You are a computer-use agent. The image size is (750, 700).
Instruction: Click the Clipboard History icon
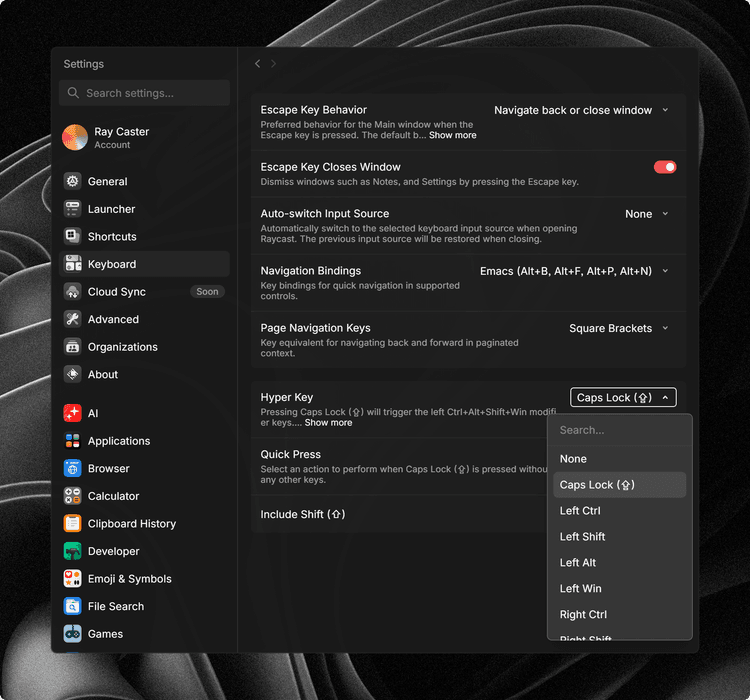pos(73,523)
